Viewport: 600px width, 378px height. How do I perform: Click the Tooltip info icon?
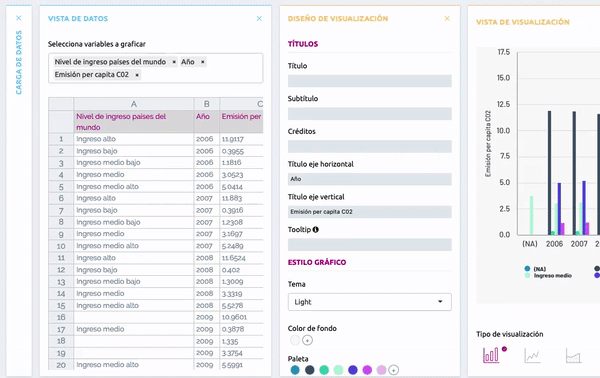[x=315, y=230]
